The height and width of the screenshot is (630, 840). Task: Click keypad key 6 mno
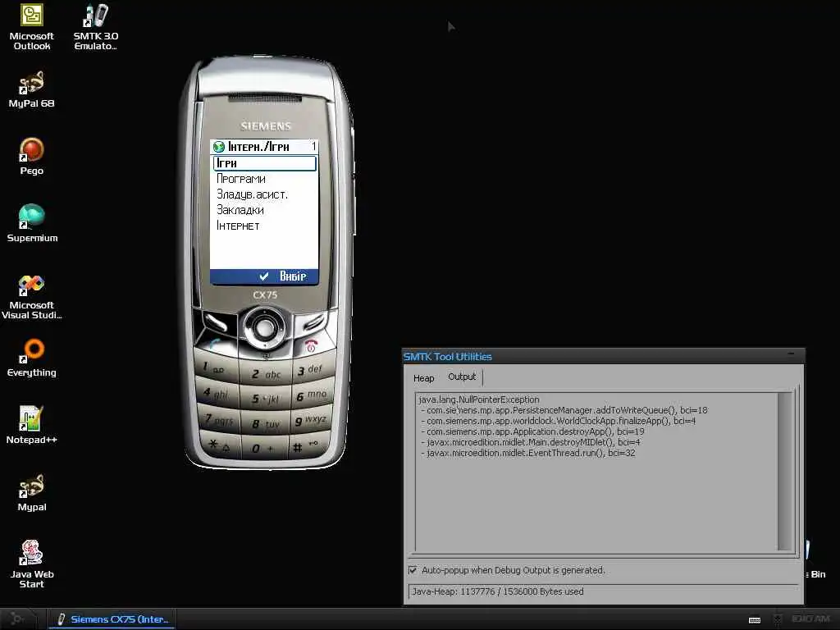click(312, 395)
